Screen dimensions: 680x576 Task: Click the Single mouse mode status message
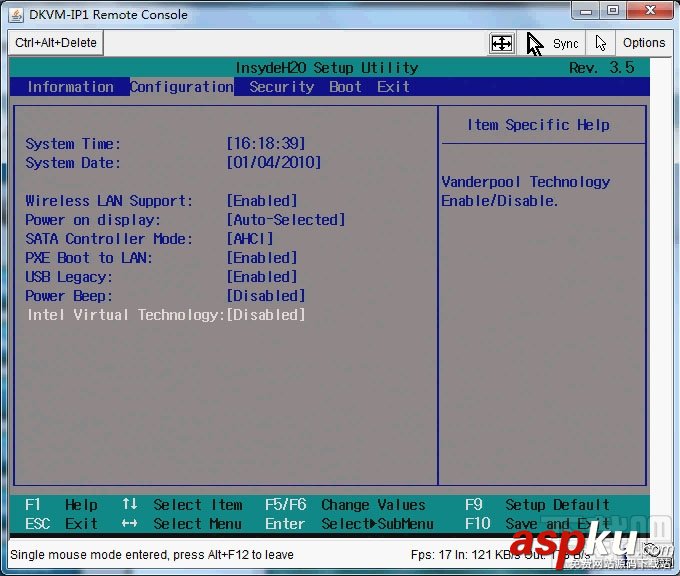point(152,555)
